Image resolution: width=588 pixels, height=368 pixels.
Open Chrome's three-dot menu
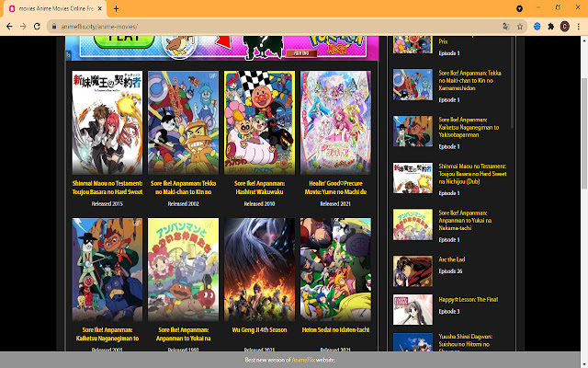(x=579, y=27)
